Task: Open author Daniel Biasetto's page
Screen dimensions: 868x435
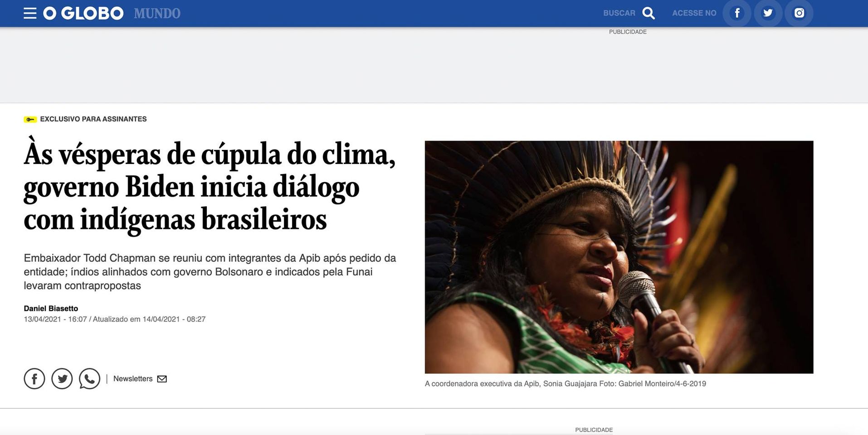Action: (x=51, y=309)
